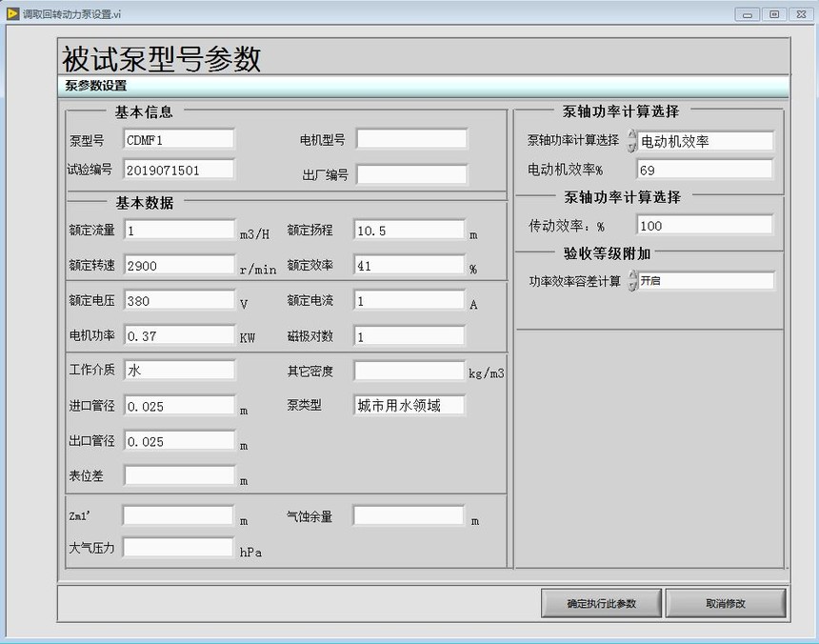
Task: Click the 电机功率 field showing 0.37
Action: (179, 335)
